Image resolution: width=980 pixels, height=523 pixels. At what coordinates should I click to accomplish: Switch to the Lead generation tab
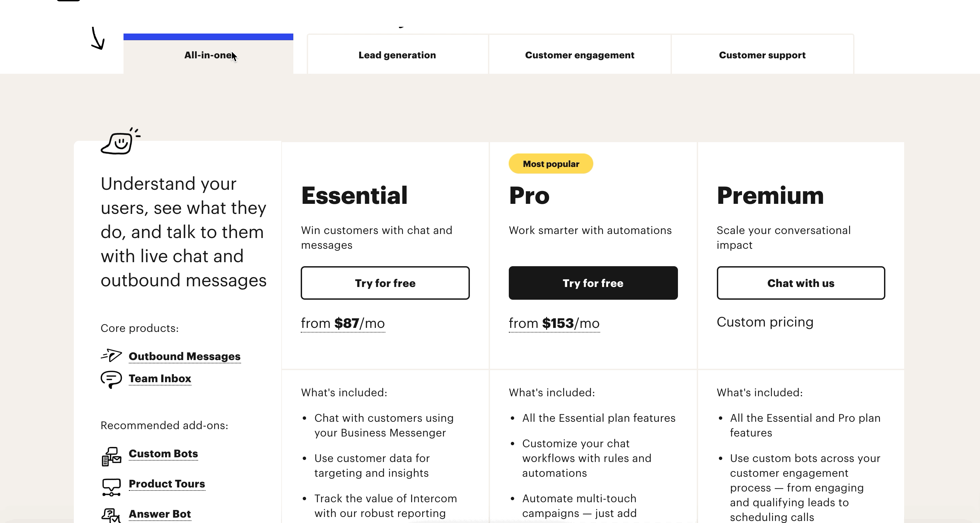(x=397, y=55)
